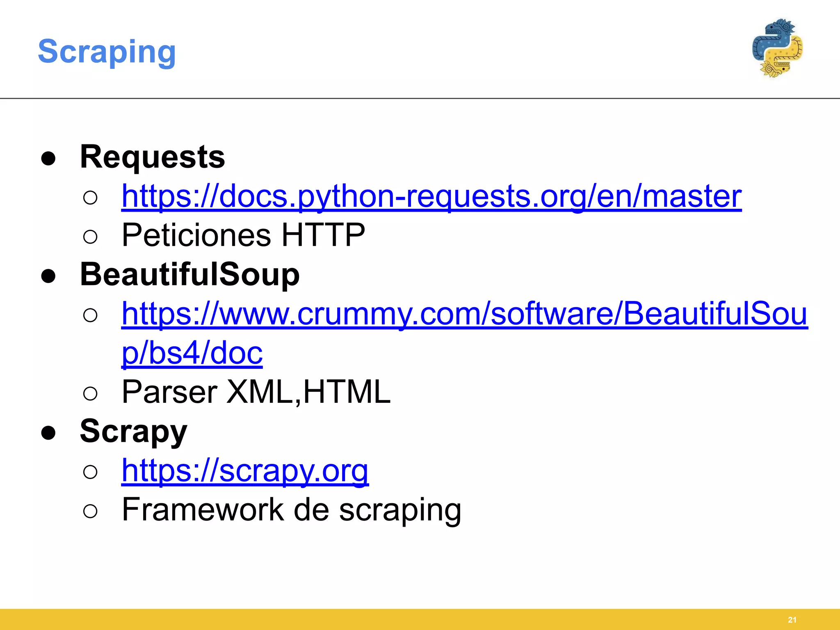
Task: Click hollow bullet beside Parser XML,HTML
Action: pyautogui.click(x=90, y=393)
